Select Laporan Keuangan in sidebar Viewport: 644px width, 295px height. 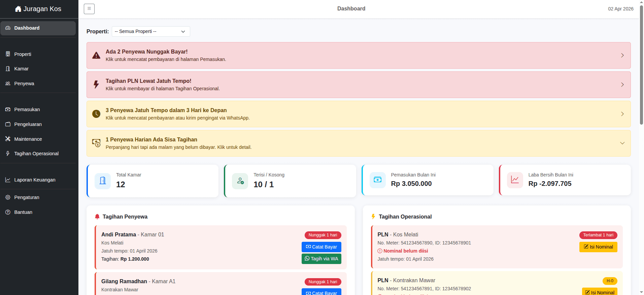(38, 180)
